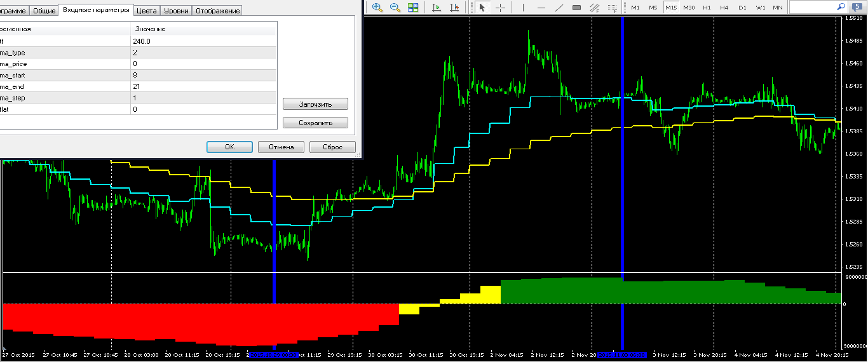Select the crosshair tool
This screenshot has width=868, height=362.
click(x=500, y=8)
